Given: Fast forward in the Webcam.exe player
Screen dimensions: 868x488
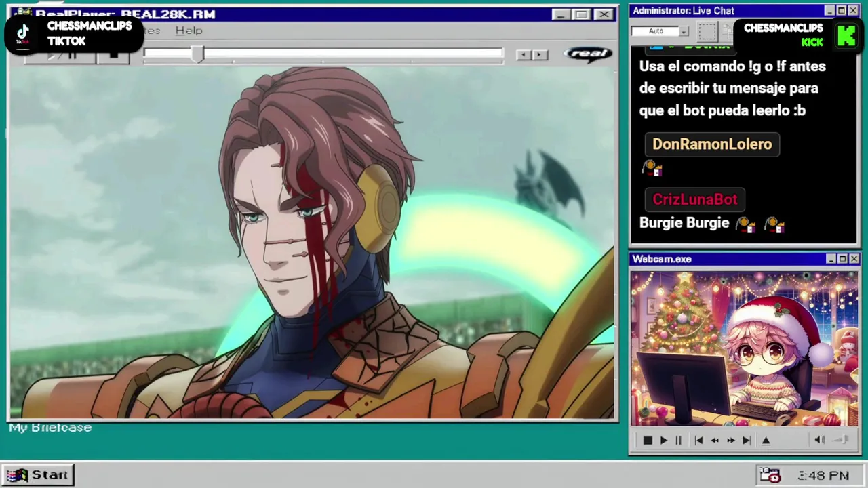Looking at the screenshot, I should point(730,441).
